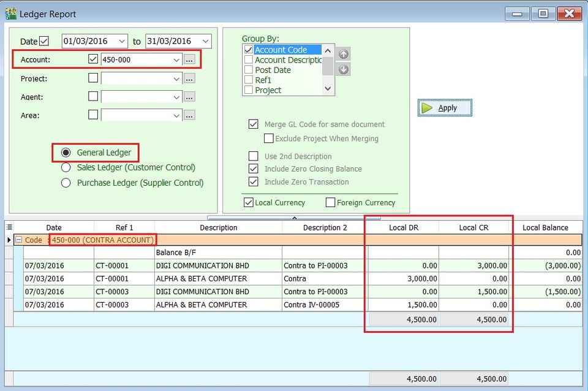Click the move-up arrow in Group By
This screenshot has width=588, height=391.
point(343,54)
